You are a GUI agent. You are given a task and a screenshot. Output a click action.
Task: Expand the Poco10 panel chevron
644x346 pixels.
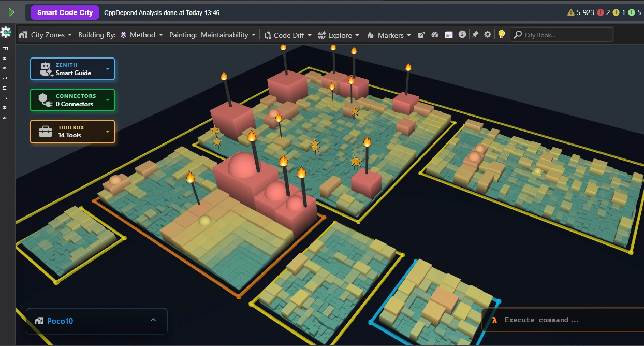click(x=153, y=320)
